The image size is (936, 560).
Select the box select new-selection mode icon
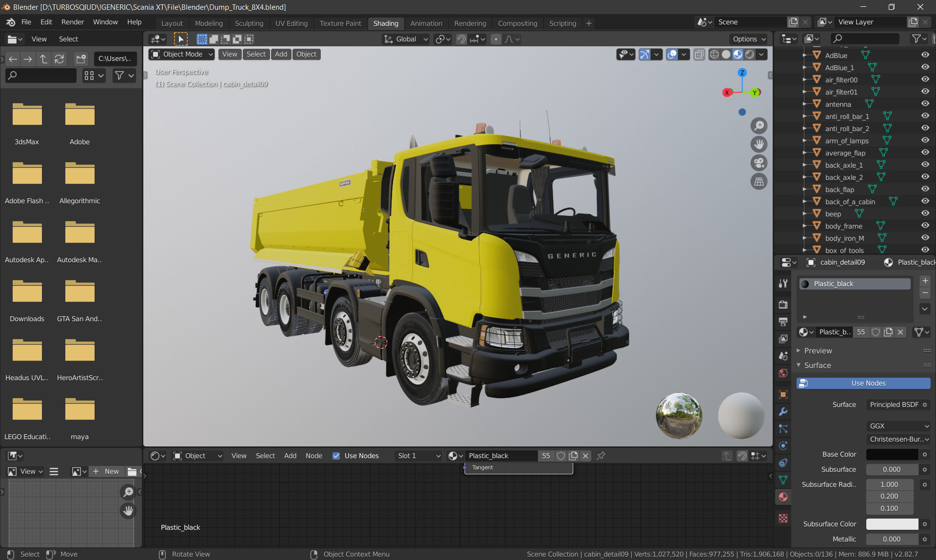tap(202, 39)
